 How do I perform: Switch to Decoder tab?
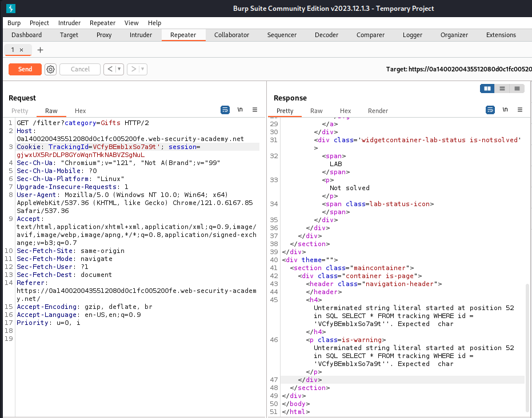click(x=326, y=35)
